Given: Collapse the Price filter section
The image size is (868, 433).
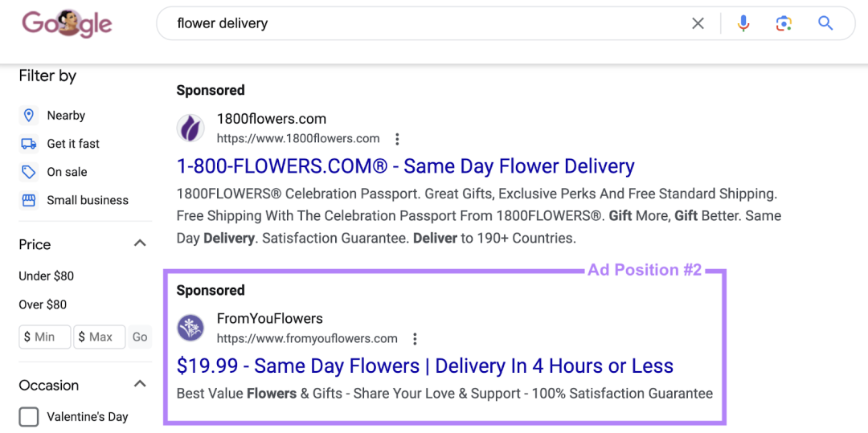Looking at the screenshot, I should 141,243.
